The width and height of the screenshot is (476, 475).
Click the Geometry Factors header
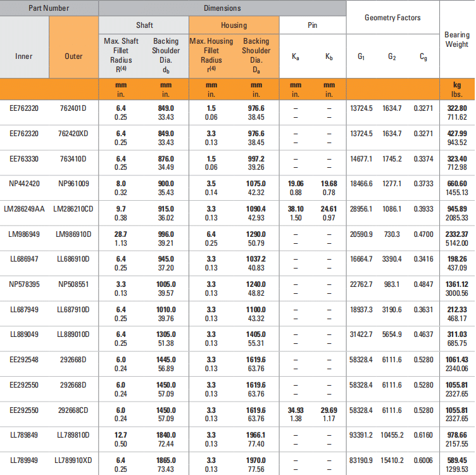392,18
